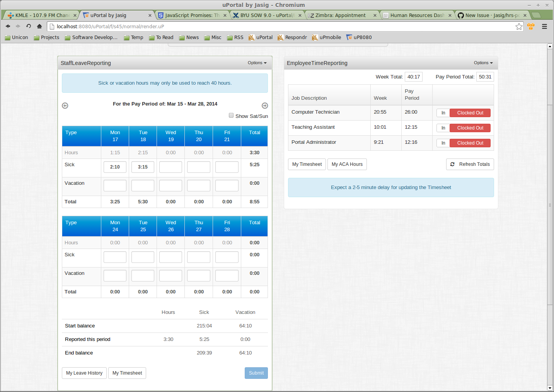Open the RSS bookmarks folder

(x=235, y=37)
